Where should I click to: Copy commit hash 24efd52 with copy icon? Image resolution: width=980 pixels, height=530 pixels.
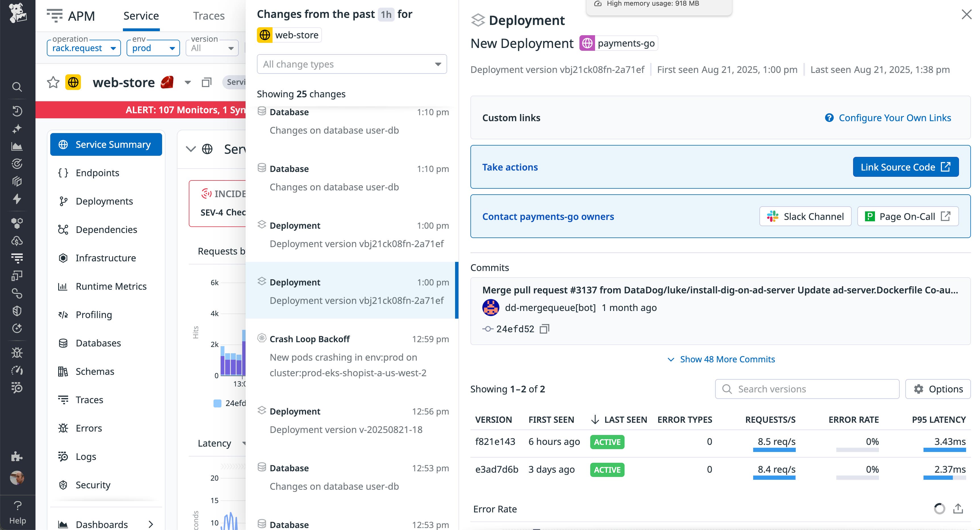pyautogui.click(x=544, y=329)
